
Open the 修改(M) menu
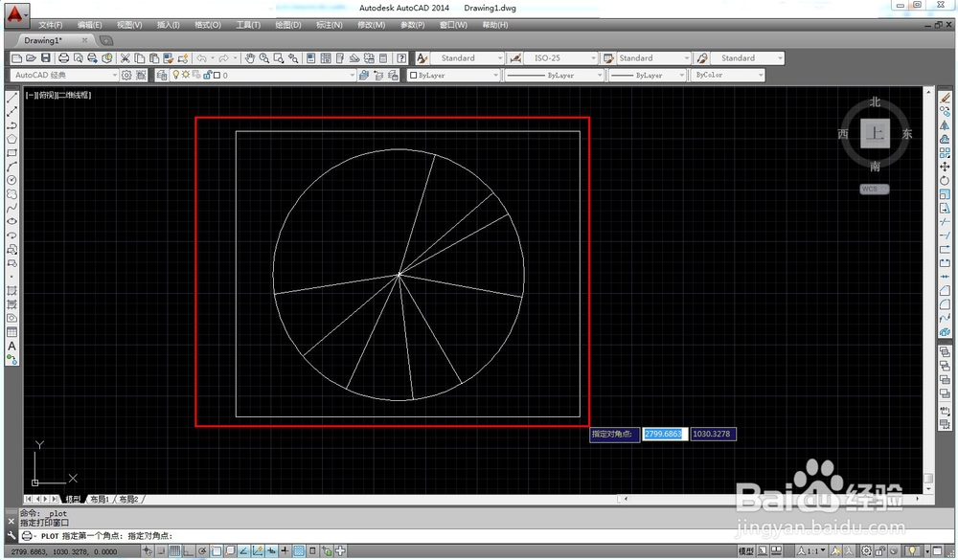(371, 25)
